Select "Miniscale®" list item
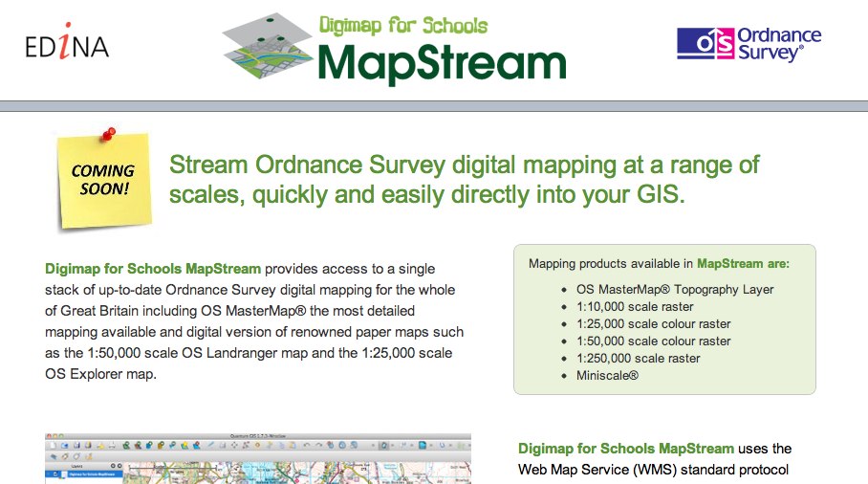The image size is (868, 484). pyautogui.click(x=607, y=375)
